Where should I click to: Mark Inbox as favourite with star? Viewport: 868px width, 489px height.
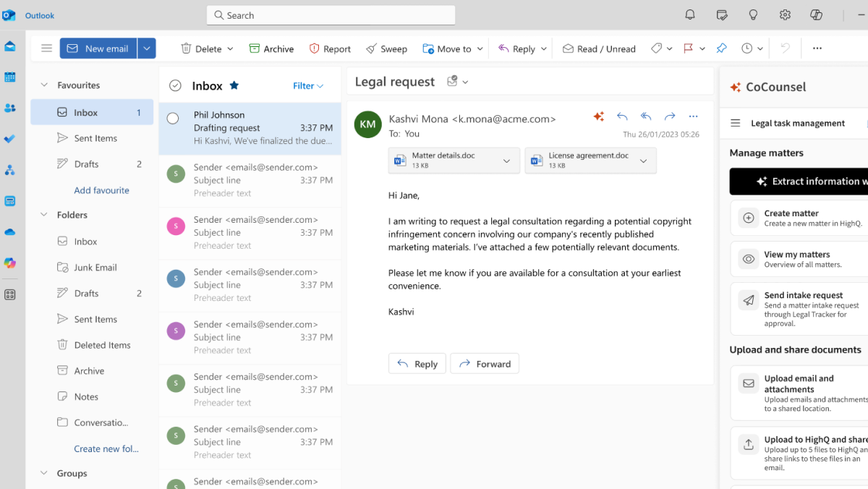[x=234, y=85]
